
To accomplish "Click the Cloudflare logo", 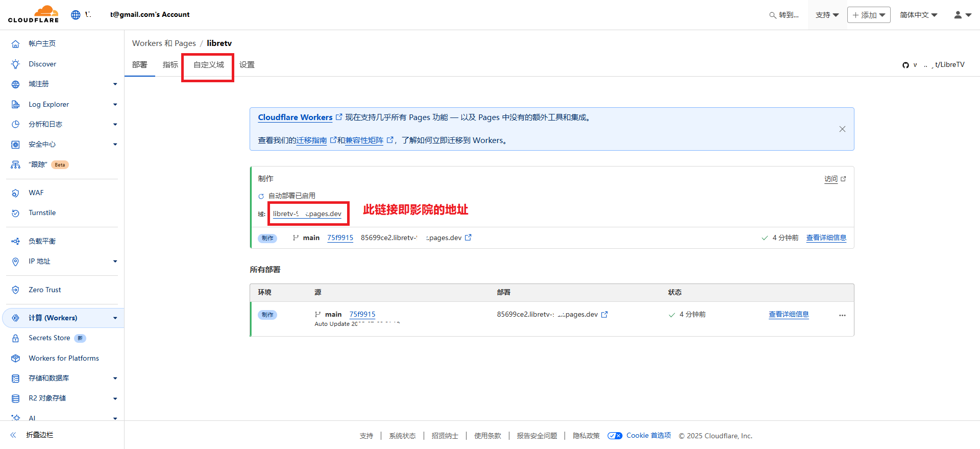I will coord(33,14).
